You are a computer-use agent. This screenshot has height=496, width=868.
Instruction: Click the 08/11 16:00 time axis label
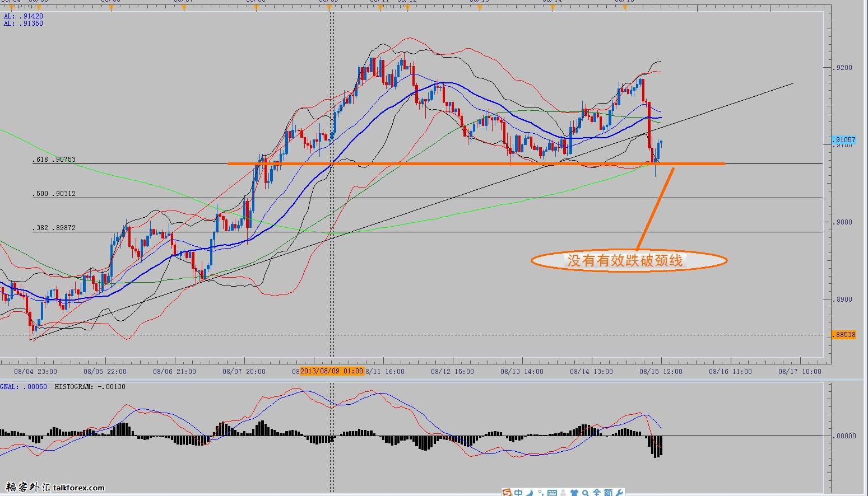[x=385, y=371]
